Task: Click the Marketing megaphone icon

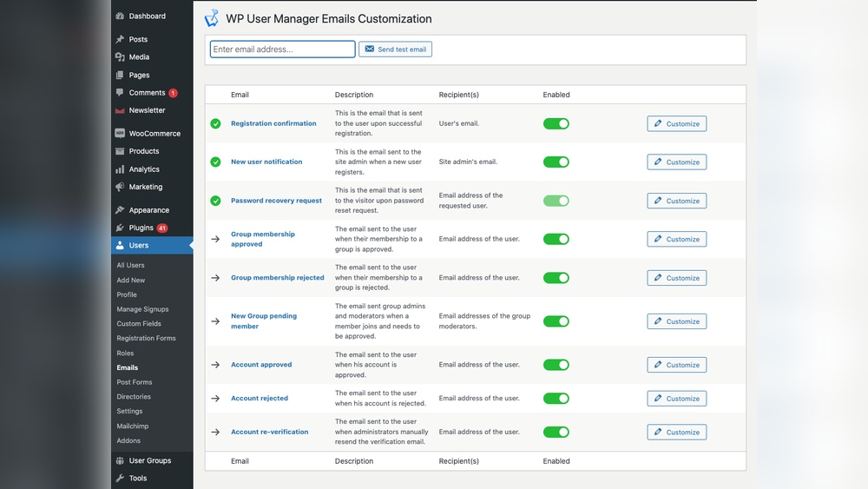Action: pyautogui.click(x=120, y=188)
